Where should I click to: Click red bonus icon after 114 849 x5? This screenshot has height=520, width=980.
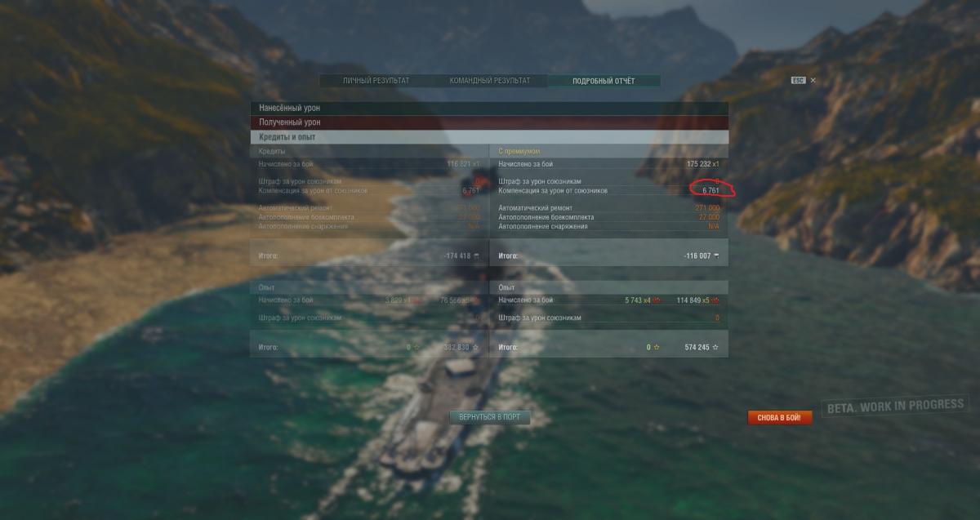(x=715, y=300)
